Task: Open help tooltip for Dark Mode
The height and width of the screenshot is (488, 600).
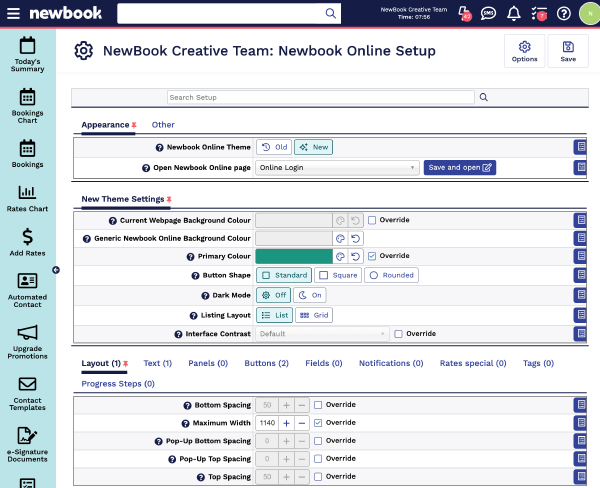Action: pyautogui.click(x=205, y=295)
